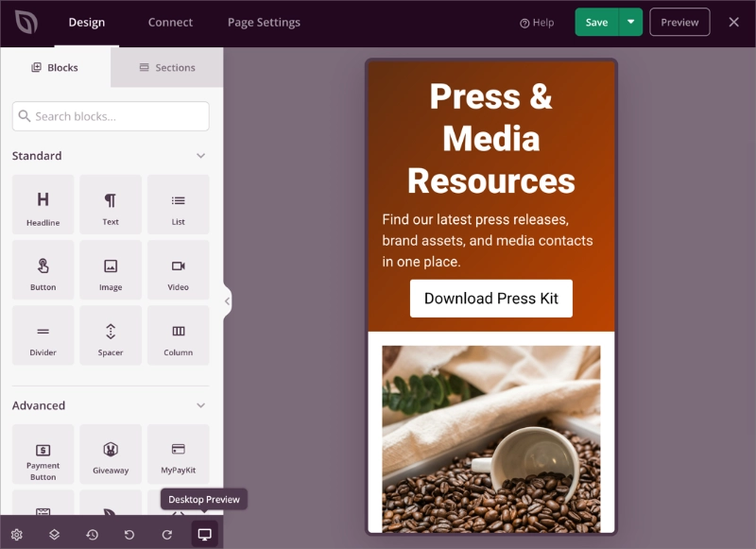The height and width of the screenshot is (549, 756).
Task: Select the Payment Button block
Action: [43, 454]
